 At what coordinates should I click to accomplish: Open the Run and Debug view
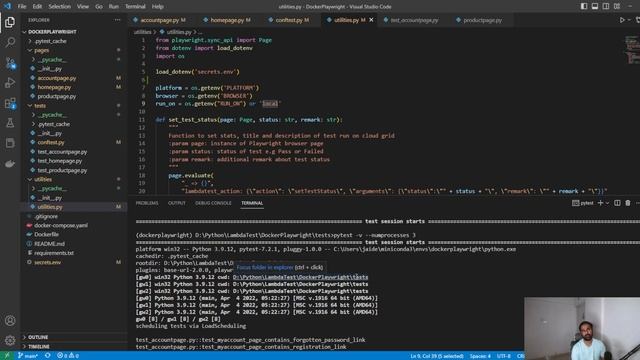tap(10, 82)
